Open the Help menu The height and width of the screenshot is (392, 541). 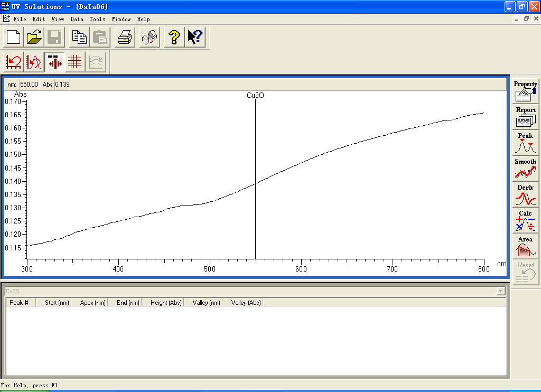[143, 20]
